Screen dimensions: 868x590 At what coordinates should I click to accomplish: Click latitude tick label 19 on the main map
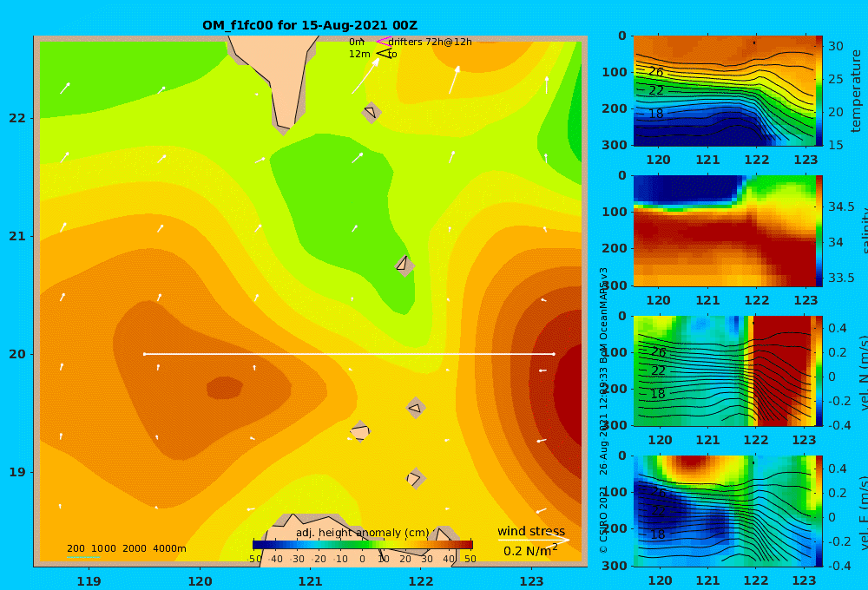click(17, 472)
